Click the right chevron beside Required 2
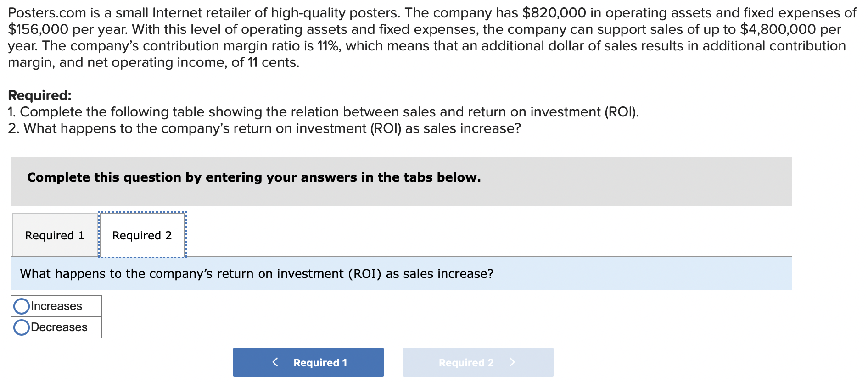Screen dimensions: 868x382 513,362
